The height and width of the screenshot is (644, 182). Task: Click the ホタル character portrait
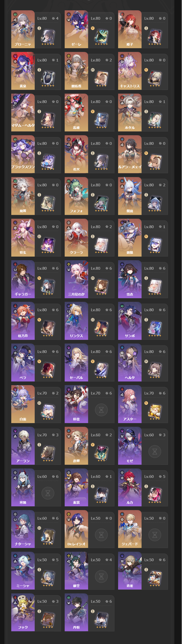pyautogui.click(x=130, y=113)
